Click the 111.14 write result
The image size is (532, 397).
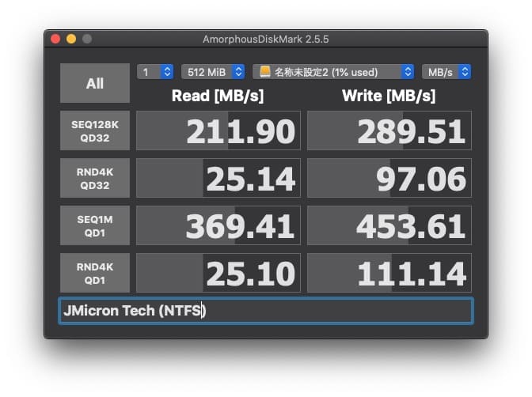coord(389,273)
